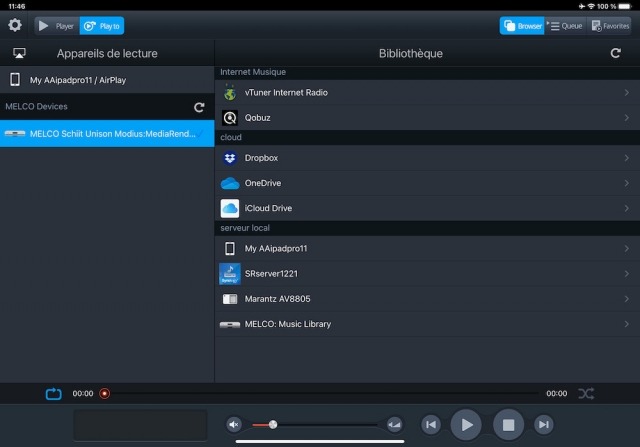Expand the iCloud Drive row chevron
Image resolution: width=640 pixels, height=447 pixels.
pos(626,208)
